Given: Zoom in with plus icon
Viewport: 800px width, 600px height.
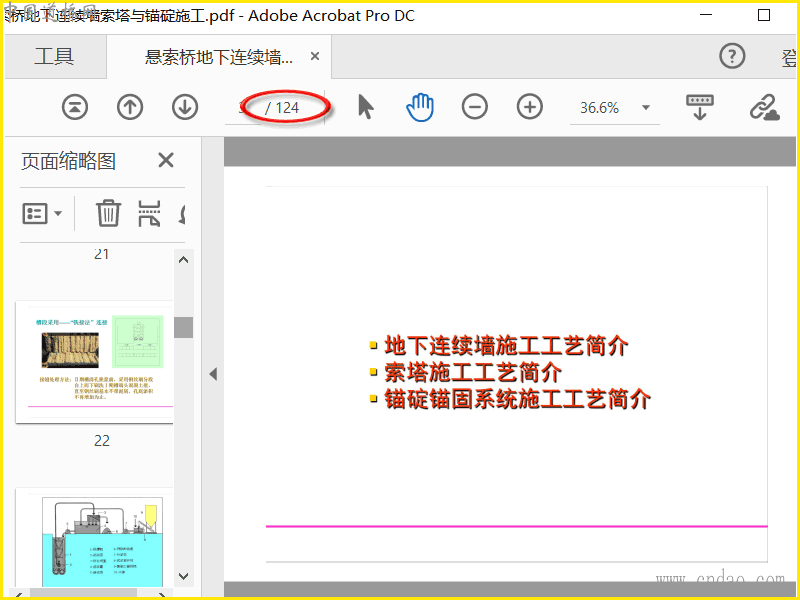Looking at the screenshot, I should pyautogui.click(x=530, y=107).
